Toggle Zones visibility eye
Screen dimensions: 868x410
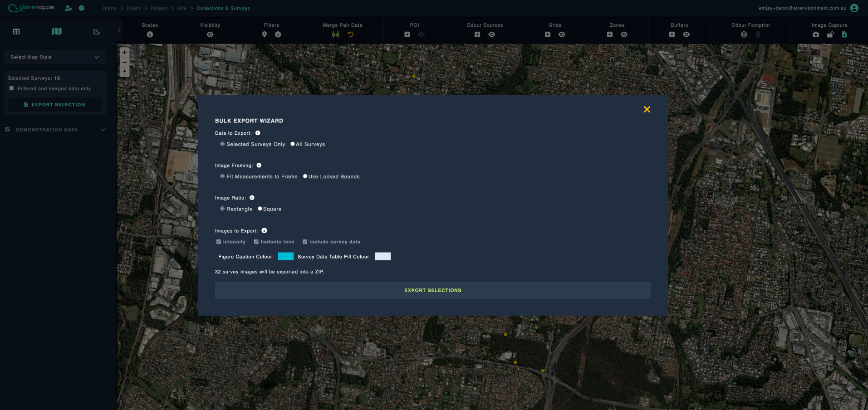click(x=624, y=34)
